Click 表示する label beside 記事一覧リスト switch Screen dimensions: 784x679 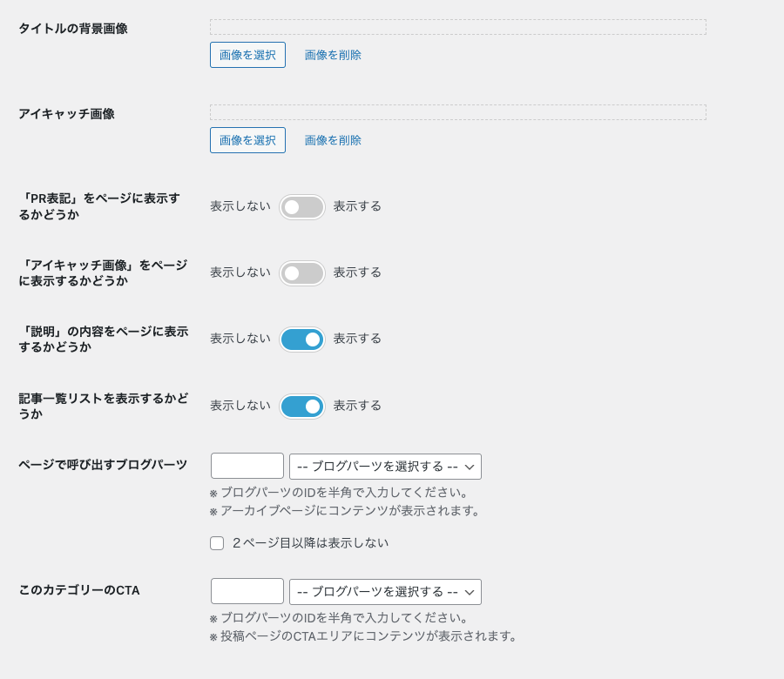pos(357,406)
